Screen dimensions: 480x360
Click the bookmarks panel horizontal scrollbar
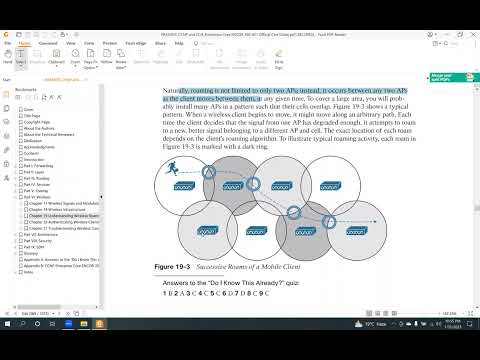[x=39, y=307]
